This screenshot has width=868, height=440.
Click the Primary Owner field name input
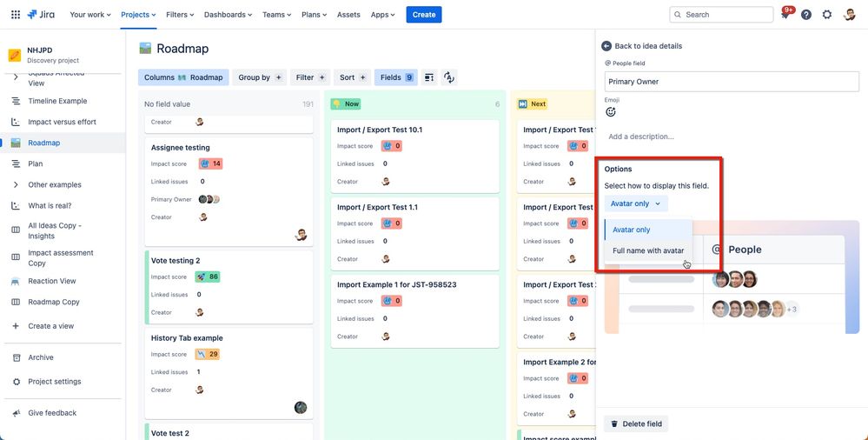point(732,82)
